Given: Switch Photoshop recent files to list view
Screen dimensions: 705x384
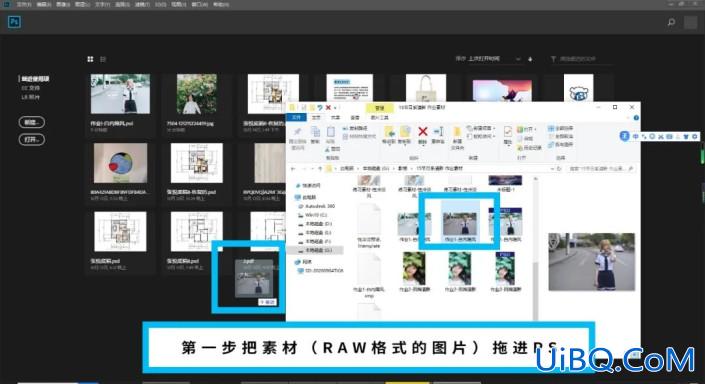Looking at the screenshot, I should (103, 59).
